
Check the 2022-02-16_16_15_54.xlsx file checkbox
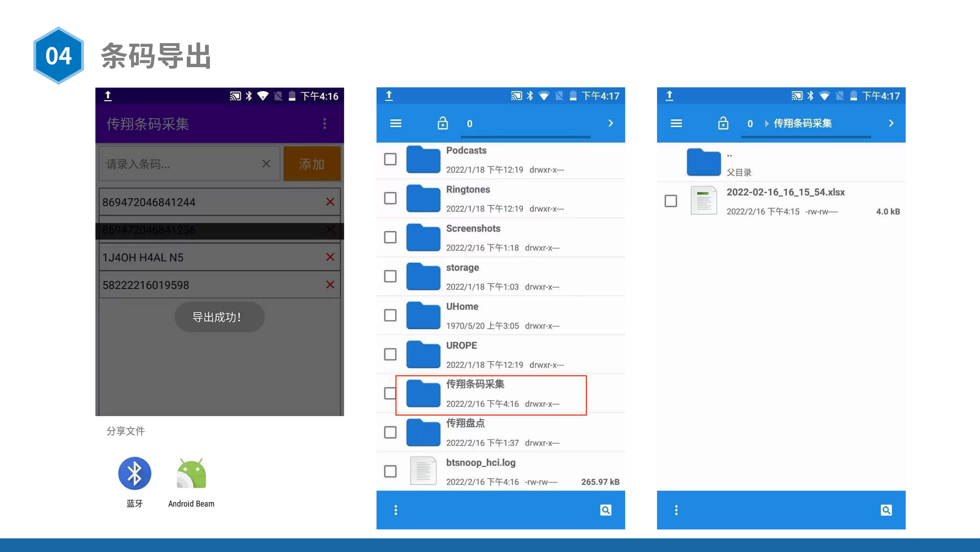(x=671, y=201)
